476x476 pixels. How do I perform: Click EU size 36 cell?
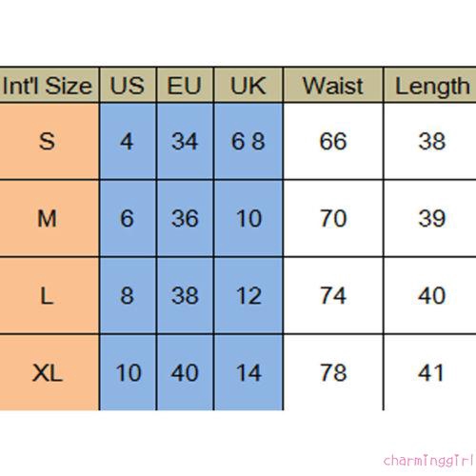[185, 218]
